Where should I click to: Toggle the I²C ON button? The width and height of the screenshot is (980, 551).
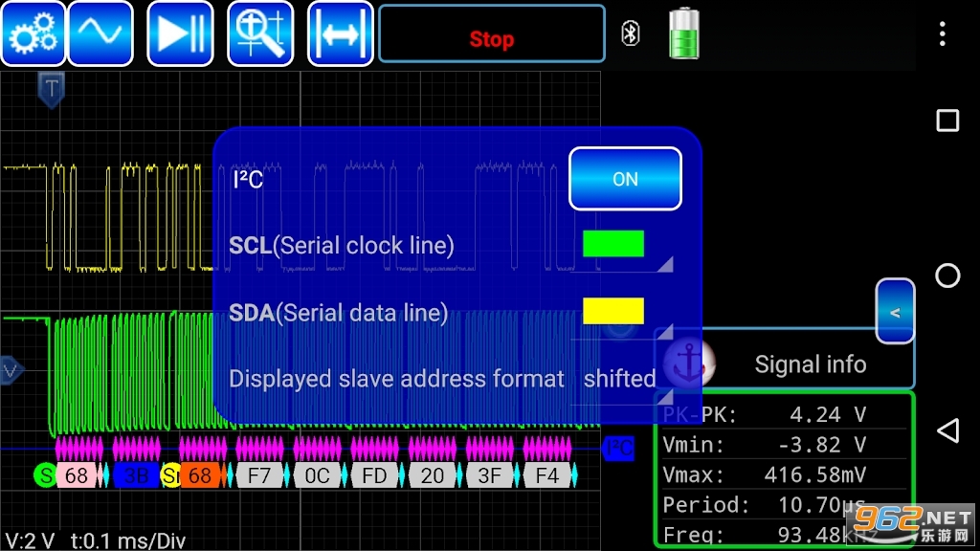(625, 179)
